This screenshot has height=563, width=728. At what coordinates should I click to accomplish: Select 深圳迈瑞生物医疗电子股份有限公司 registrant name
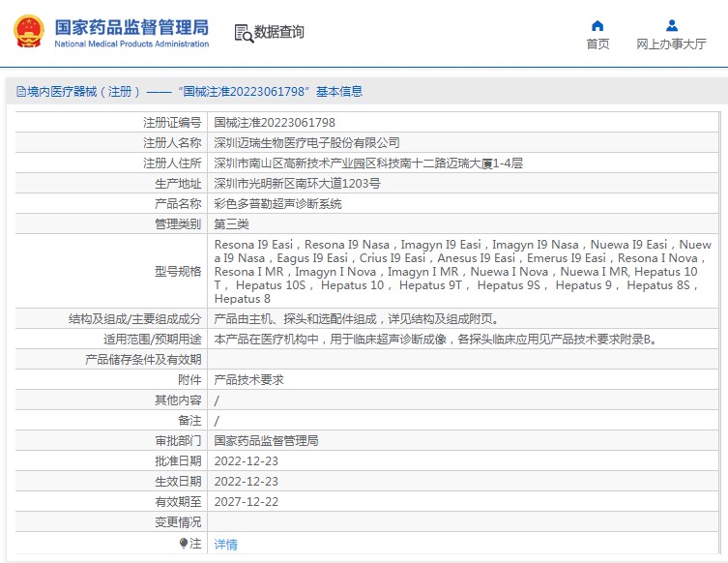tap(306, 143)
